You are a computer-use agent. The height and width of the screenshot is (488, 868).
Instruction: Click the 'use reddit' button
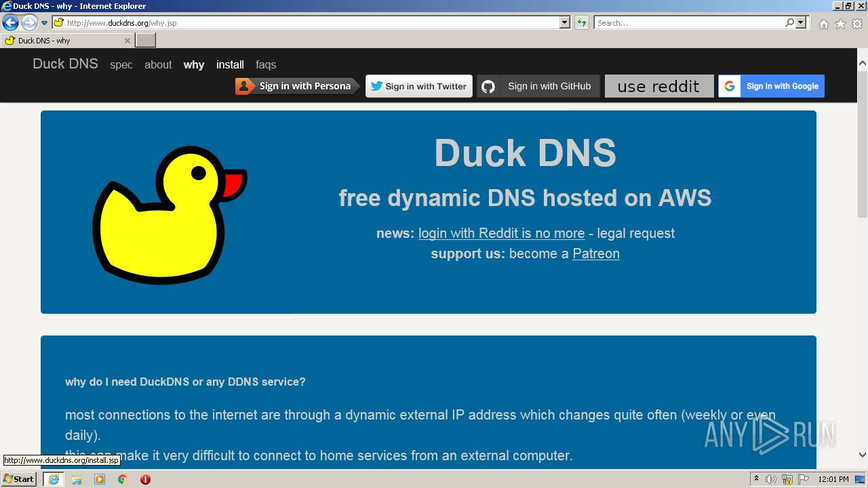tap(659, 86)
